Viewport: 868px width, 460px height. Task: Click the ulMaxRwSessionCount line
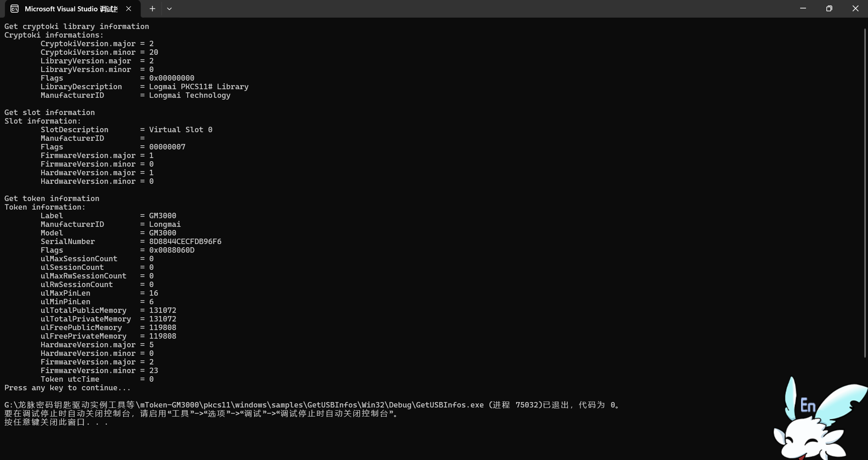coord(97,276)
